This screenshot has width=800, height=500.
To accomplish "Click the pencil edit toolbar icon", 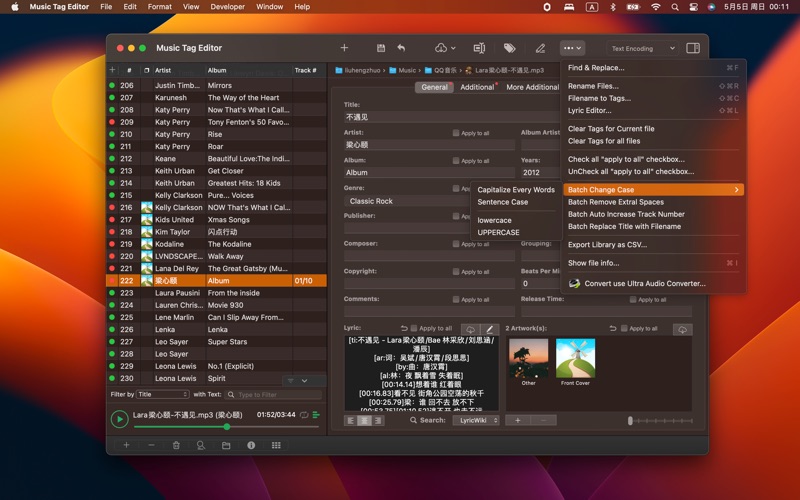I will (540, 48).
